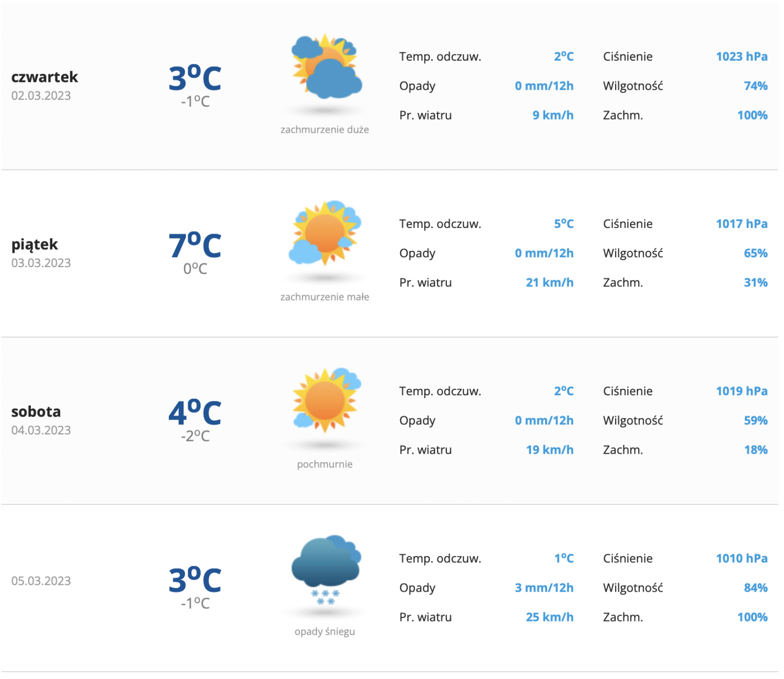This screenshot has height=679, width=784.
Task: Click the czwartek heavy cloud weather icon
Action: pyautogui.click(x=326, y=67)
